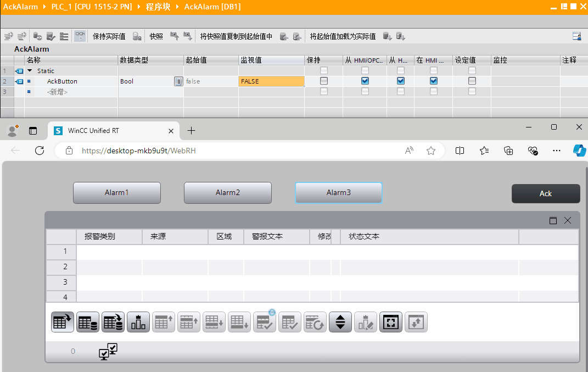This screenshot has width=588, height=372.
Task: Open a new browser tab
Action: [x=191, y=131]
